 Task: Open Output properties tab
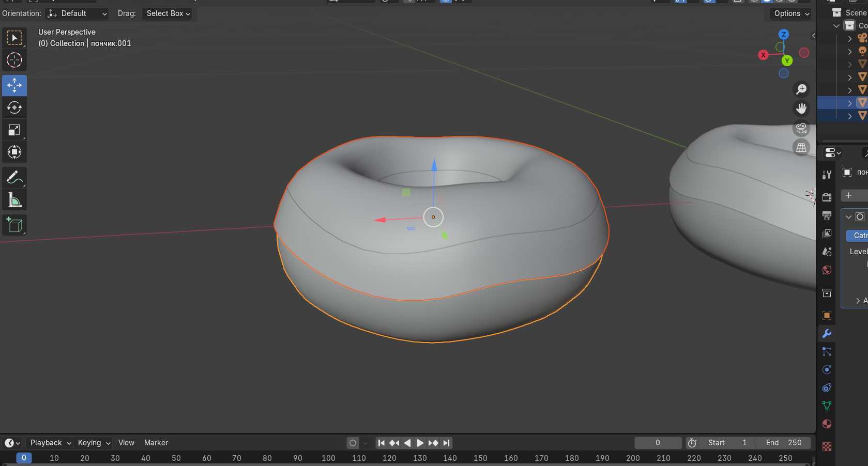[827, 215]
